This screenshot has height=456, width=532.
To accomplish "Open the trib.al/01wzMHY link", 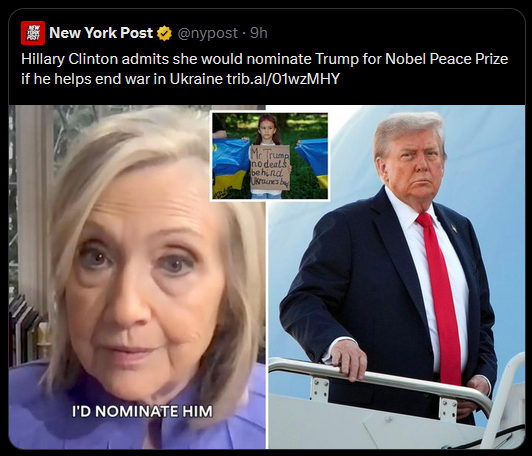I will (283, 79).
